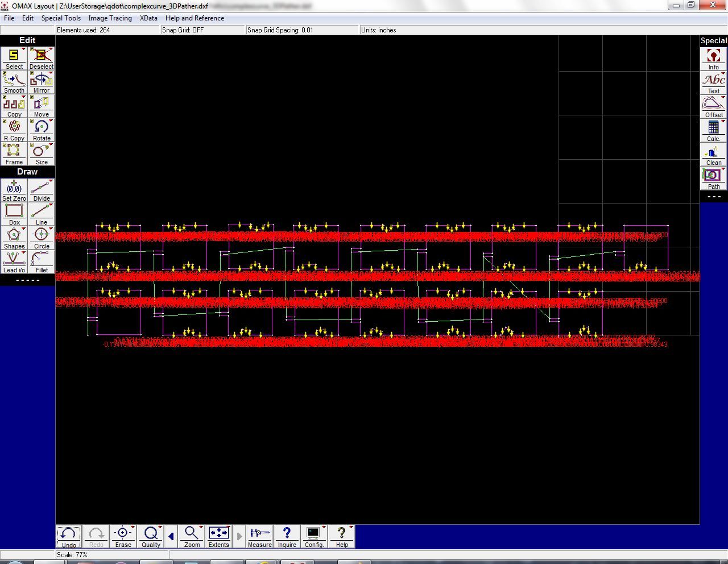This screenshot has height=564, width=728.
Task: Expand the dashed Special panel expander
Action: [x=714, y=197]
